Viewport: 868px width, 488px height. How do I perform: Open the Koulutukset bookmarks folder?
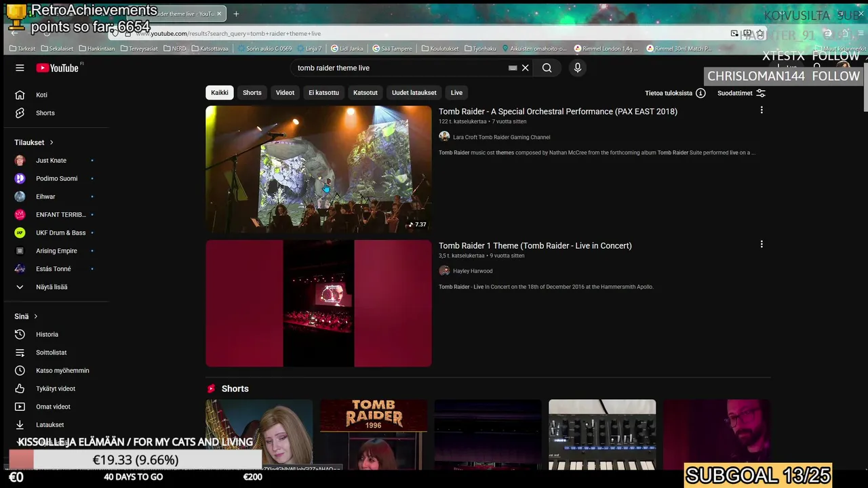click(440, 49)
